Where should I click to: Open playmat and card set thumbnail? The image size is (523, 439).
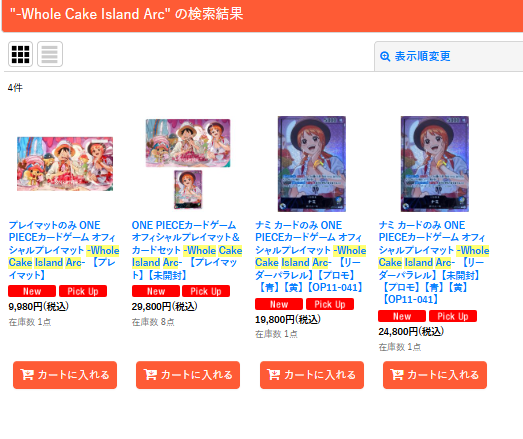(x=188, y=164)
